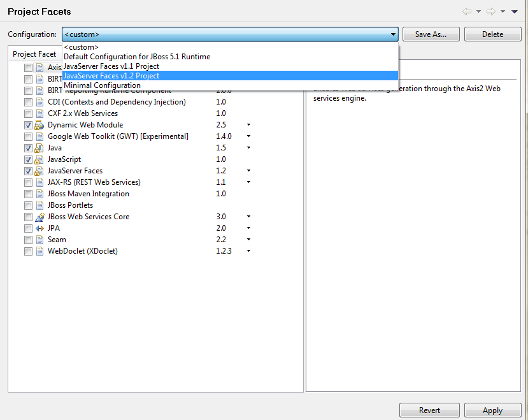Open the Google Web Toolkit version dropdown
The width and height of the screenshot is (528, 420).
point(248,136)
